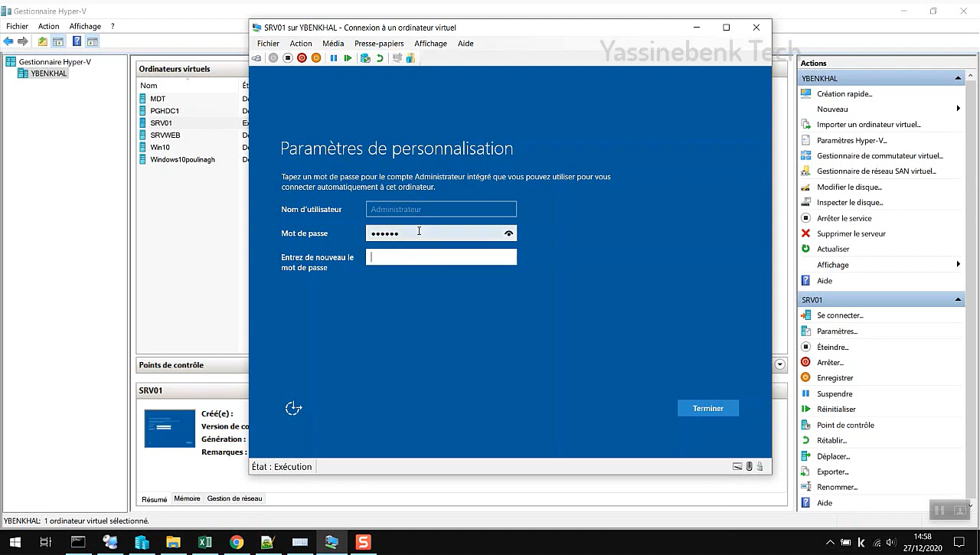The image size is (980, 555).
Task: Click the green Reset icon in VM toolbar
Action: [348, 58]
